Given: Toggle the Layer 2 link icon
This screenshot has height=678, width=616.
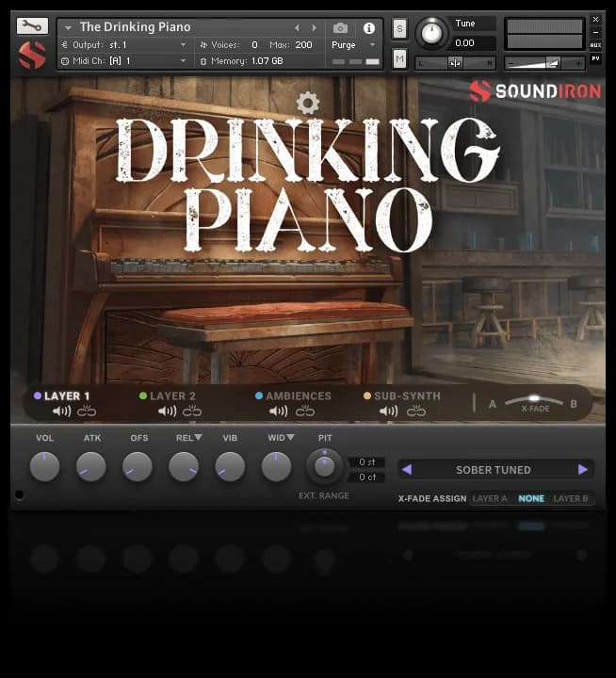Looking at the screenshot, I should (x=192, y=411).
